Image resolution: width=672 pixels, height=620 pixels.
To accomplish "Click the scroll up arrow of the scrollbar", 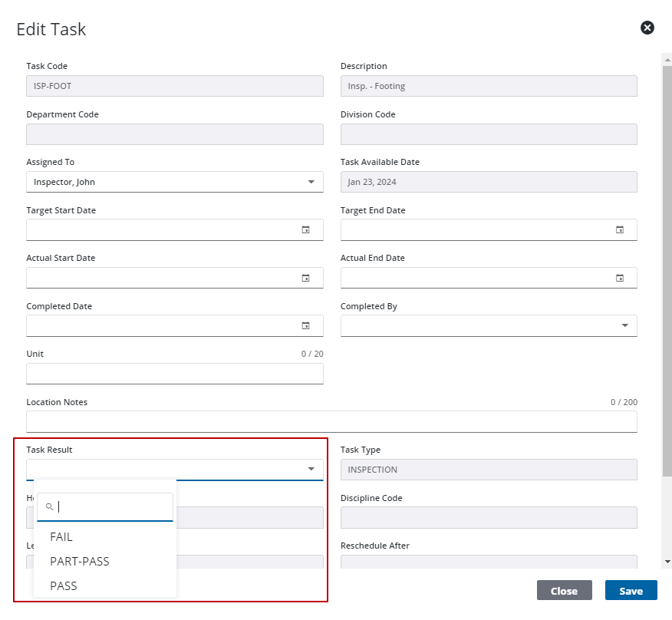I will [667, 58].
